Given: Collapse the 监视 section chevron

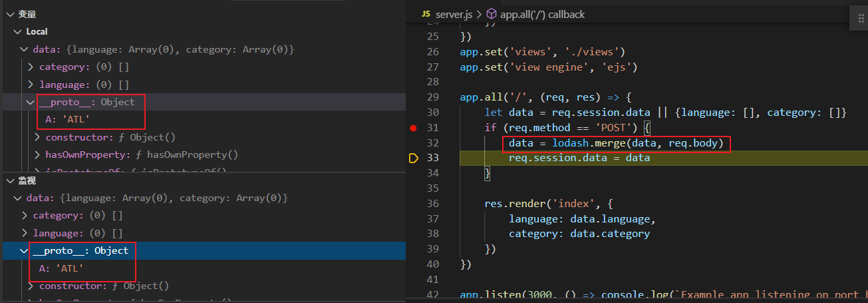Looking at the screenshot, I should [x=10, y=180].
